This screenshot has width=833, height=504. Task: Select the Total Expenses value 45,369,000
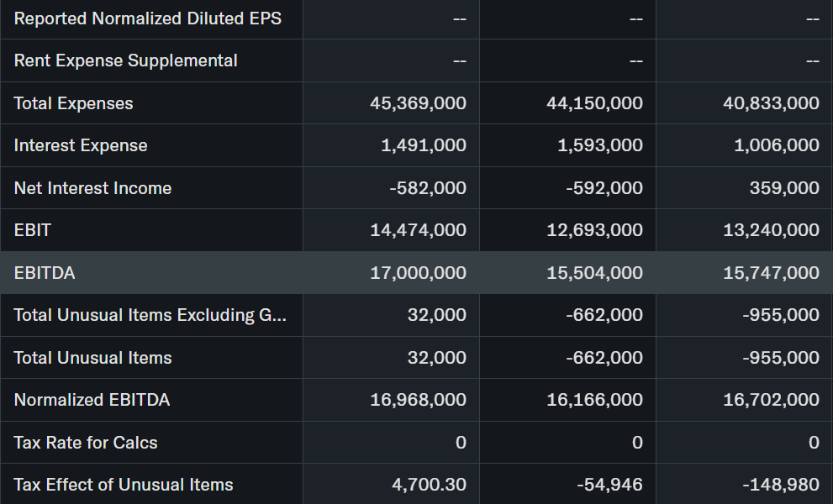tap(419, 103)
